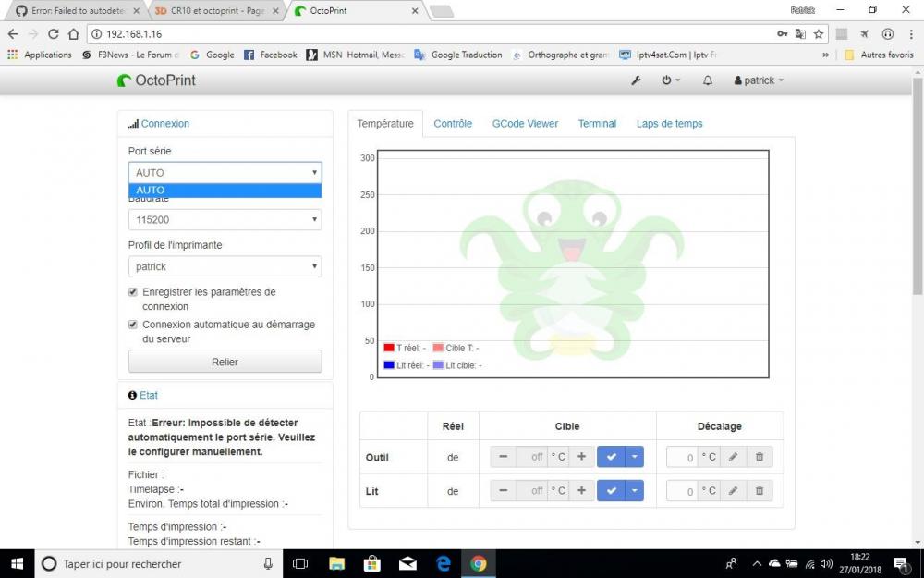924x578 pixels.
Task: Open the Baudrate 115200 dropdown
Action: pos(225,219)
